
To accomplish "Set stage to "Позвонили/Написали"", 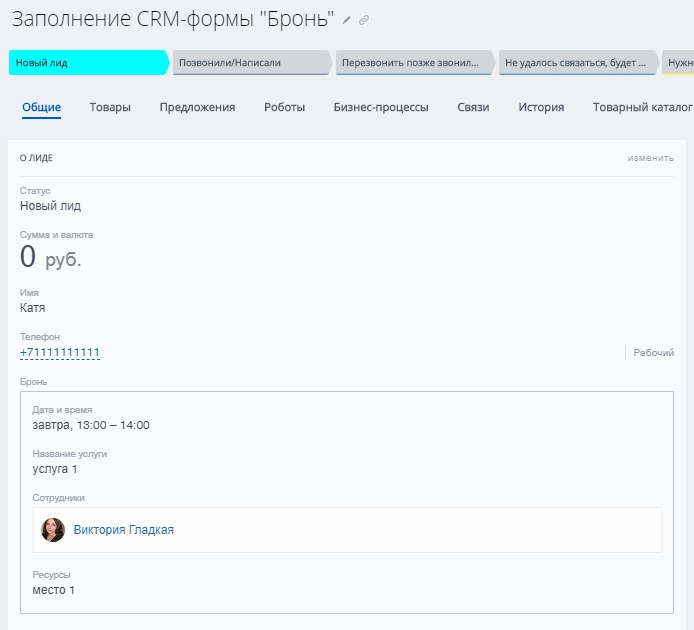I will point(252,63).
